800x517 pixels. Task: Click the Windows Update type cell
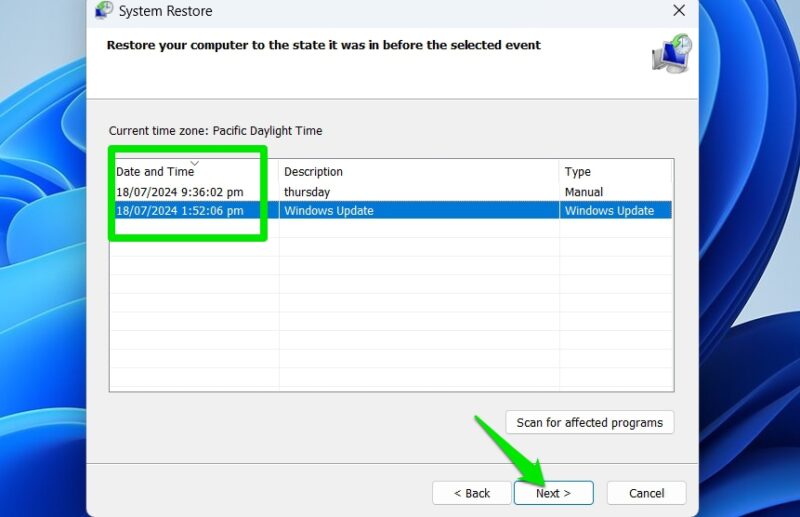(609, 211)
